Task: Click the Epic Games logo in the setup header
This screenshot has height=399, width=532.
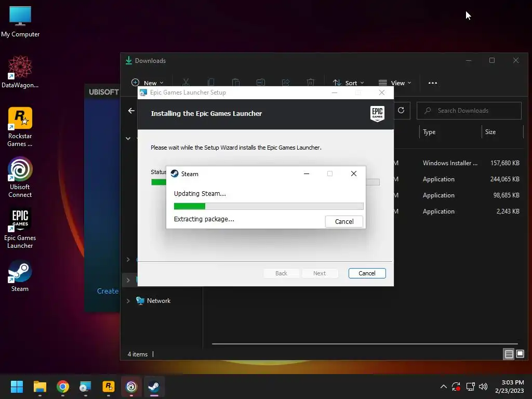Action: tap(377, 114)
